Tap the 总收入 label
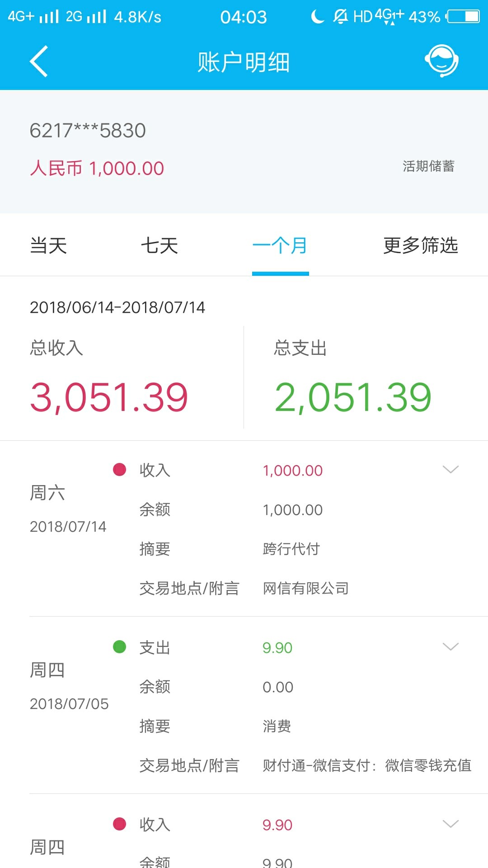Image resolution: width=488 pixels, height=868 pixels. tap(56, 348)
